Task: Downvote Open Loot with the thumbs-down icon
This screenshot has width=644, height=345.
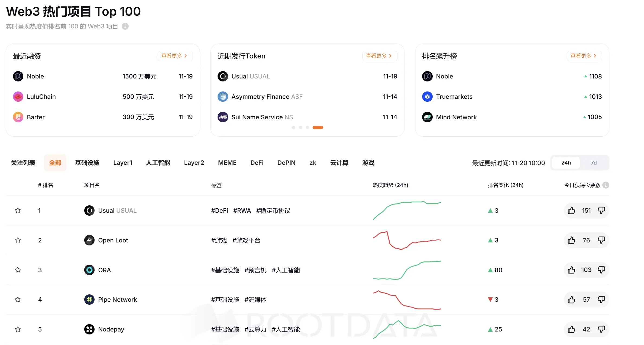Action: coord(601,240)
